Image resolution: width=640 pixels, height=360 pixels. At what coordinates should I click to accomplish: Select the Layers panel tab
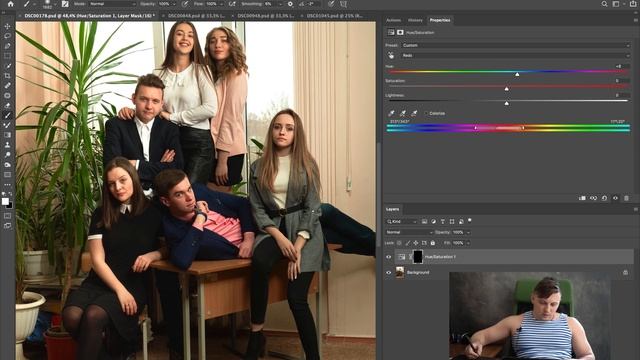pyautogui.click(x=392, y=209)
